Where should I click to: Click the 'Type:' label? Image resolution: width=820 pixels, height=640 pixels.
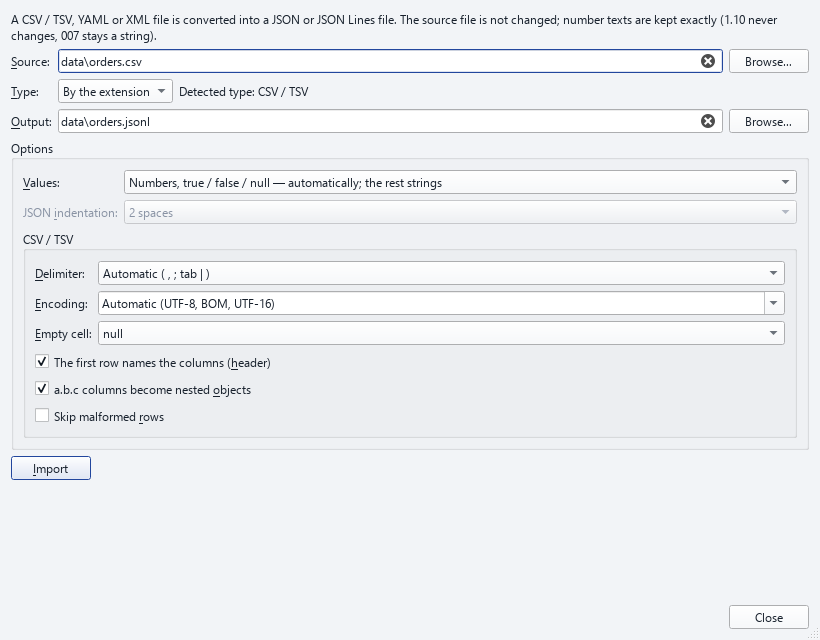click(x=25, y=93)
